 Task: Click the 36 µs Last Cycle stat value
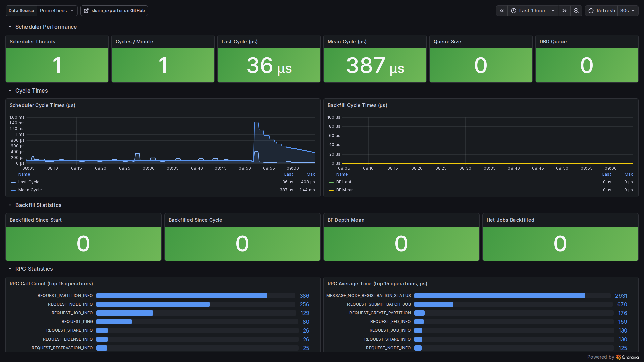pyautogui.click(x=269, y=65)
